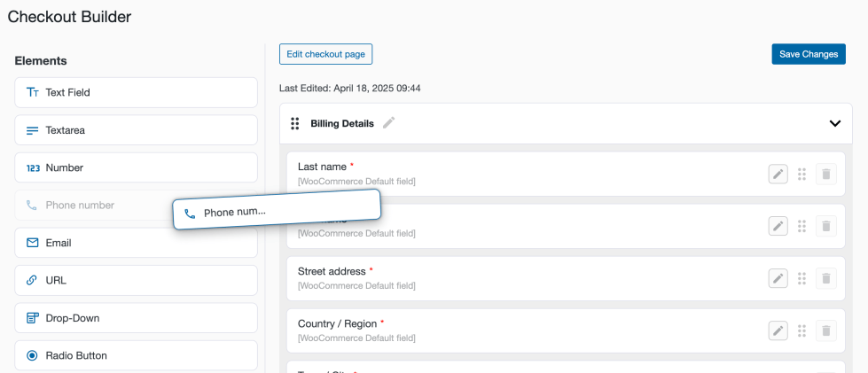This screenshot has height=373, width=868.
Task: Select the Drop-Down element
Action: pyautogui.click(x=136, y=318)
